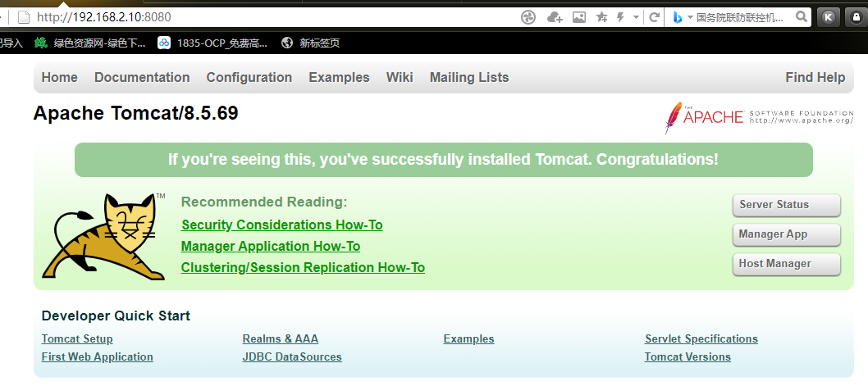Add bookmark with the star plus icon

pyautogui.click(x=601, y=18)
